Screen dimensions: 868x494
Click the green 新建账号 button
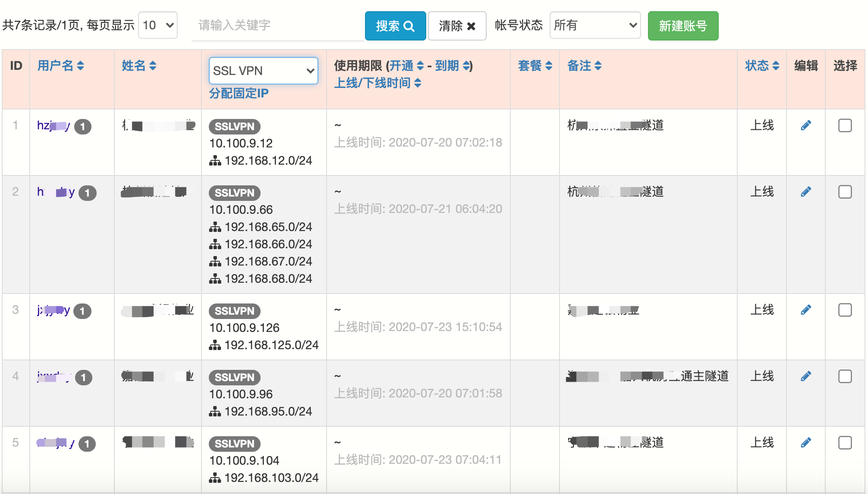tap(683, 26)
